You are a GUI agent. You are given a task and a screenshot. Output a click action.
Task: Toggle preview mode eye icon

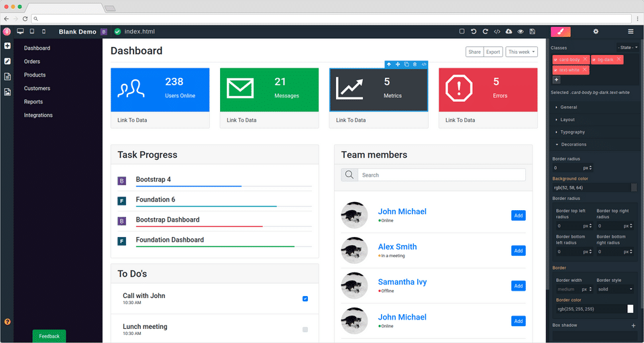point(521,32)
